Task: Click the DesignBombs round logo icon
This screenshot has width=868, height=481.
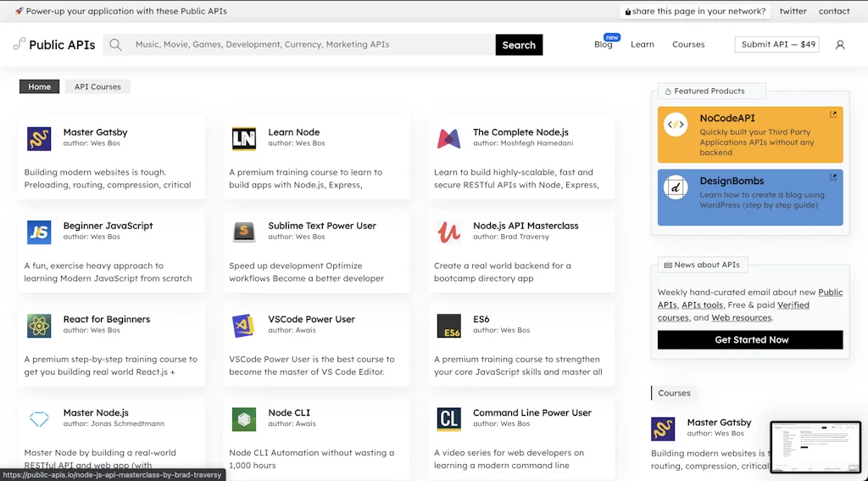Action: (676, 187)
